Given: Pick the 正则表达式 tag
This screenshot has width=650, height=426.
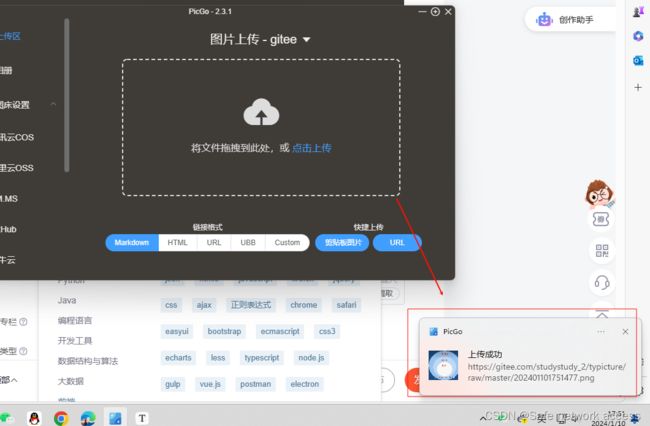Looking at the screenshot, I should pyautogui.click(x=251, y=305).
